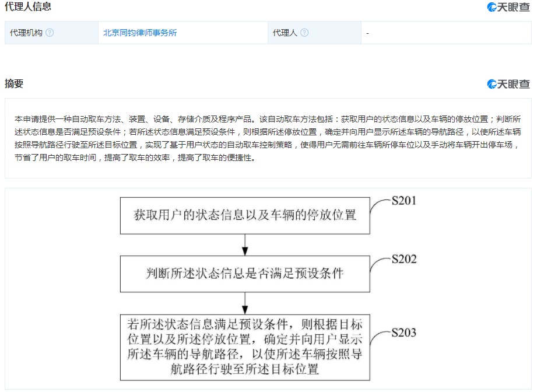Select the 代理人信息 section heading
This screenshot has height=392, width=537.
click(28, 6)
